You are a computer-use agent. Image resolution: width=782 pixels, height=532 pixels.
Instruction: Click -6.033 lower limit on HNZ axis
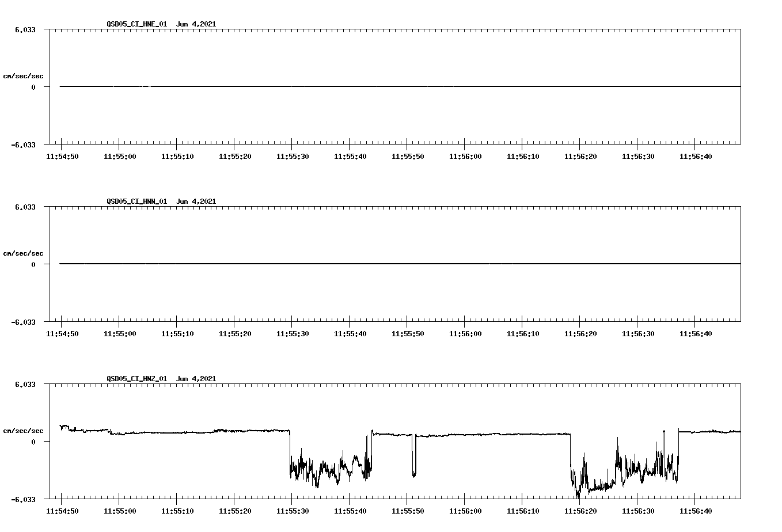(x=23, y=500)
